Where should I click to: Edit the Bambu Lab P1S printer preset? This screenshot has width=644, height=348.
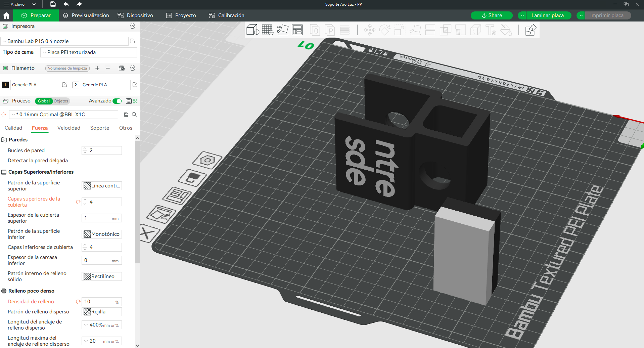tap(132, 41)
